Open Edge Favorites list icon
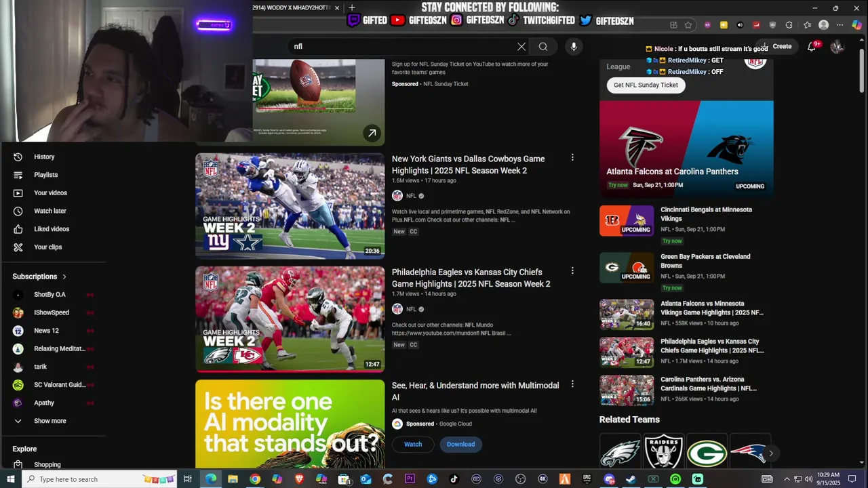 pos(807,25)
